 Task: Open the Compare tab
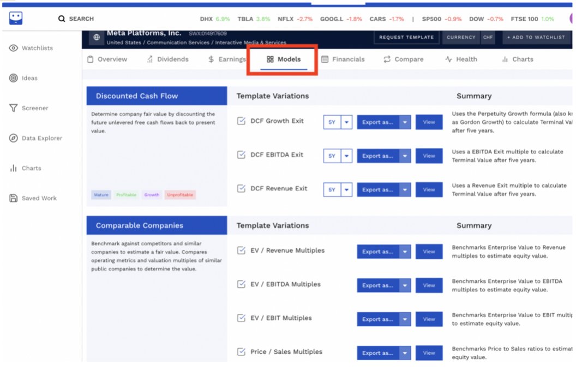coord(404,59)
